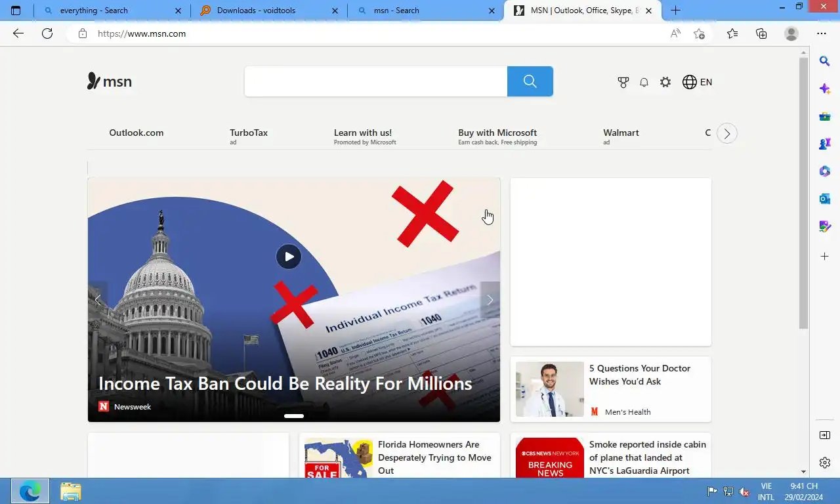Viewport: 840px width, 504px height.
Task: Open MSN notifications bell
Action: 644,82
